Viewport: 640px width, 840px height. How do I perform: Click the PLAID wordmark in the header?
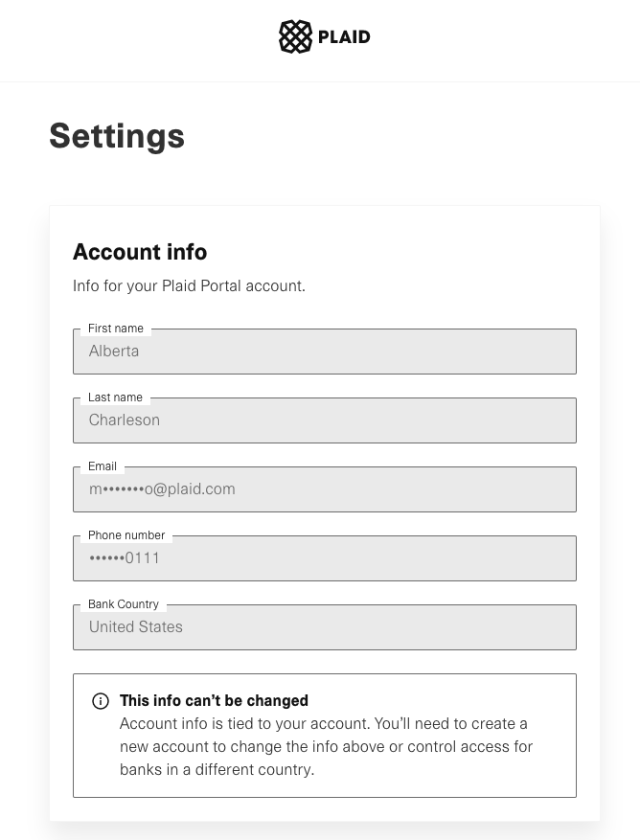[x=344, y=37]
